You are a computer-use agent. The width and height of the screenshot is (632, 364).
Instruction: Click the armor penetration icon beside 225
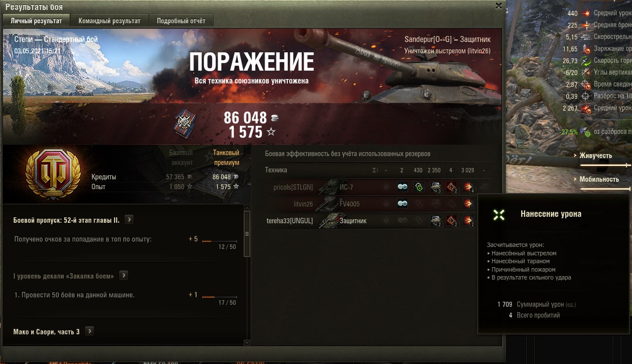[587, 25]
